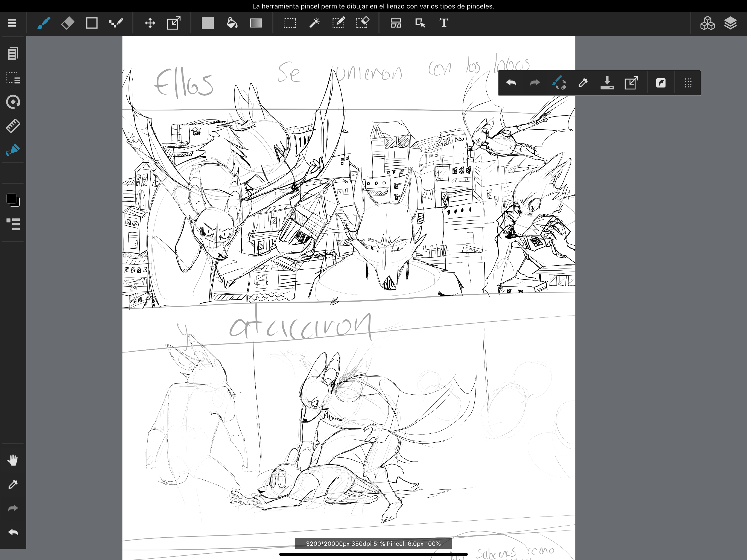Viewport: 747px width, 560px height.
Task: Click the foreground color swatch
Action: [x=11, y=198]
